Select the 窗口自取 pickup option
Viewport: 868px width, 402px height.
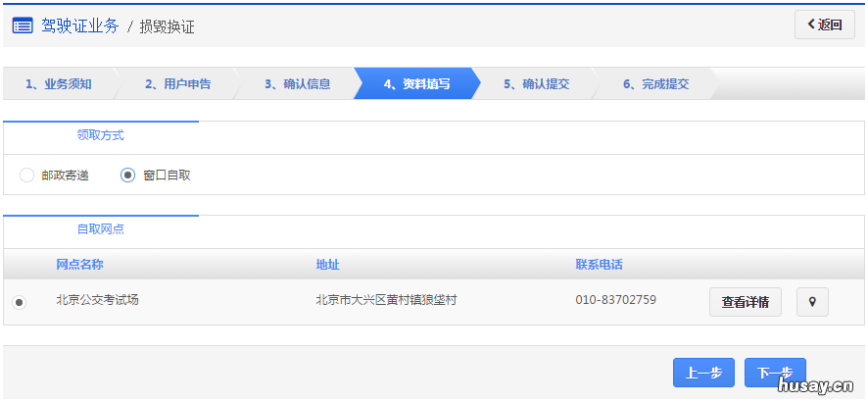pyautogui.click(x=127, y=176)
